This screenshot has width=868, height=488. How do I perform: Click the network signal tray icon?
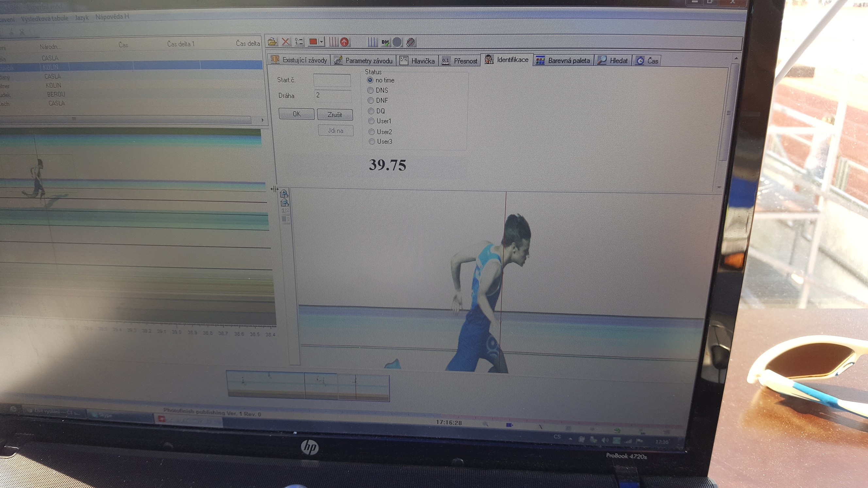pos(628,441)
